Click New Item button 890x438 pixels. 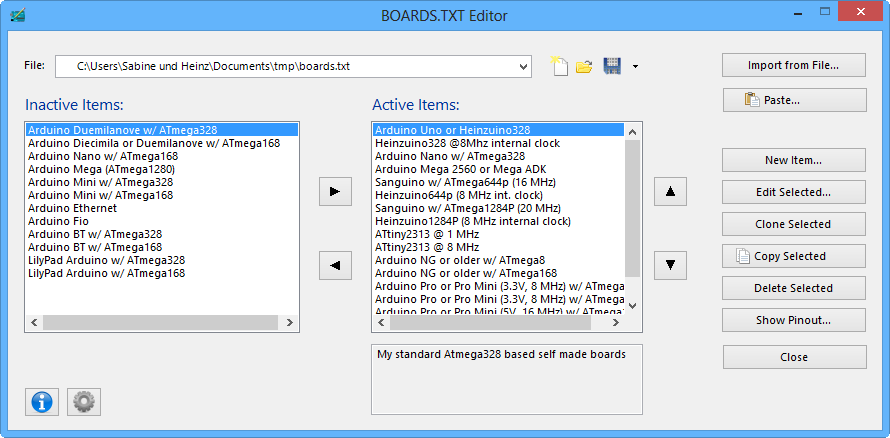click(794, 160)
